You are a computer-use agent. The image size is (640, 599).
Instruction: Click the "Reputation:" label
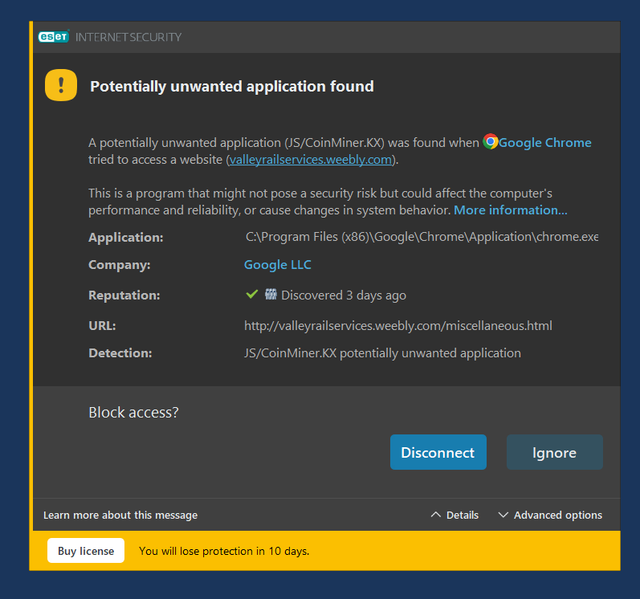[x=124, y=295]
